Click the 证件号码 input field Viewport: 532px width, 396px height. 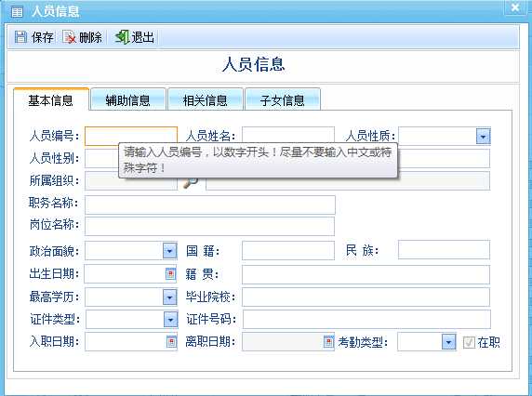click(x=366, y=319)
